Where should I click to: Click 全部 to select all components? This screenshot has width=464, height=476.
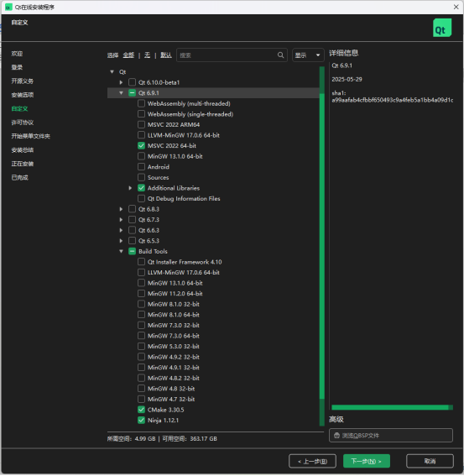pos(128,55)
